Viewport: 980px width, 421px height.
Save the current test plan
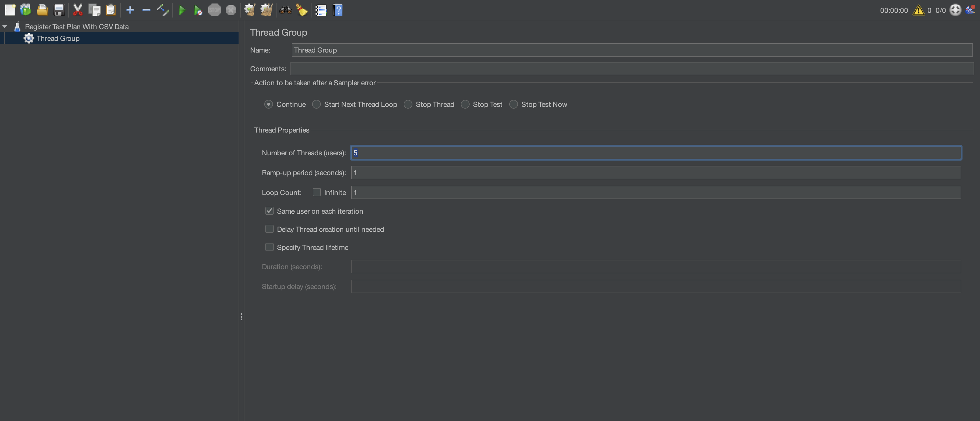pyautogui.click(x=58, y=10)
